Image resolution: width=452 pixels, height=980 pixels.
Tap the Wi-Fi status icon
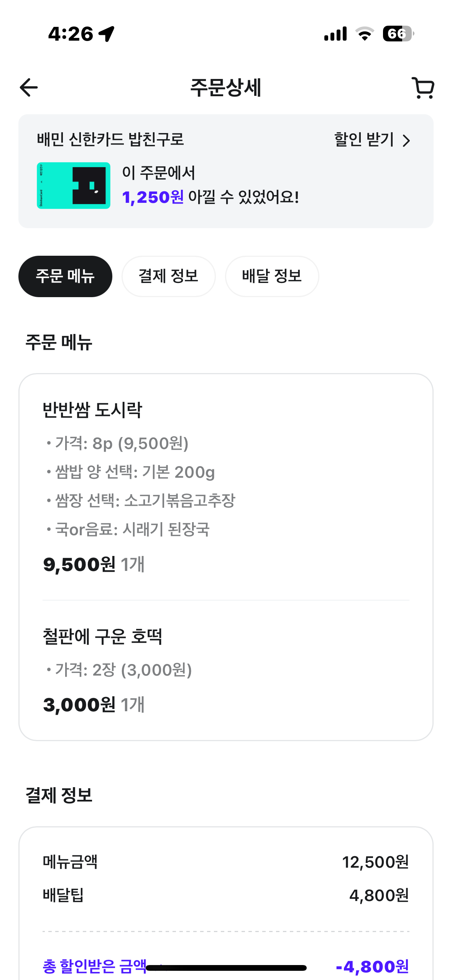coord(365,34)
